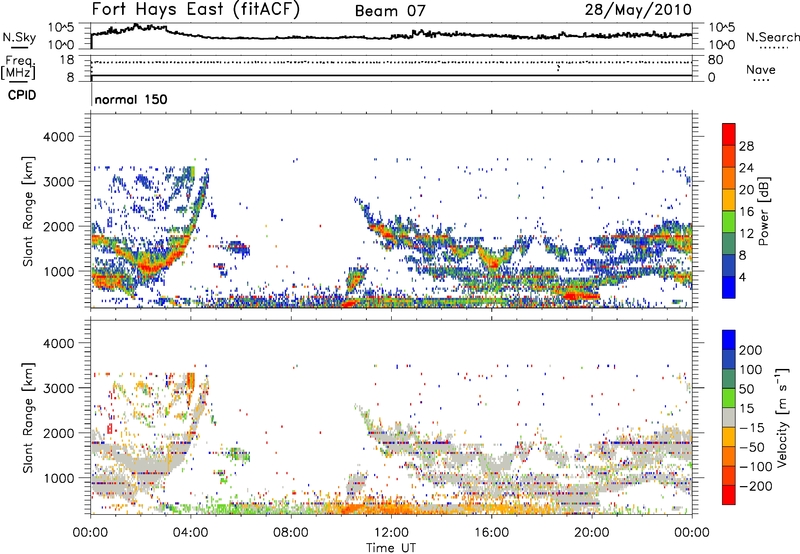Select the 'CPID' row label

click(x=22, y=95)
